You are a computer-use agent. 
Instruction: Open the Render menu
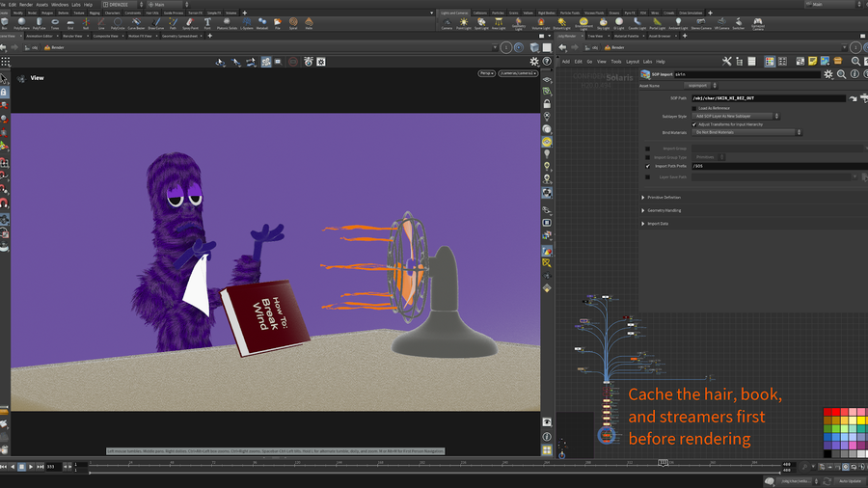pos(26,5)
